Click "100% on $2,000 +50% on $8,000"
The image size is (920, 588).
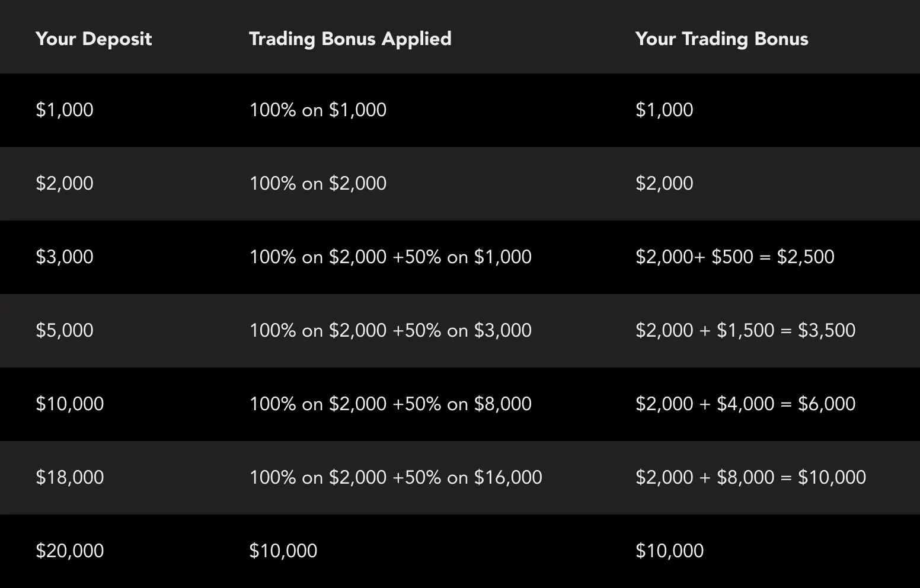[390, 404]
